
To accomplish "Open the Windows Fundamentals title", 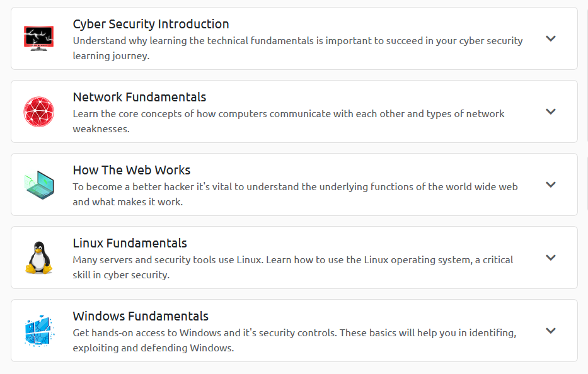I will tap(141, 316).
